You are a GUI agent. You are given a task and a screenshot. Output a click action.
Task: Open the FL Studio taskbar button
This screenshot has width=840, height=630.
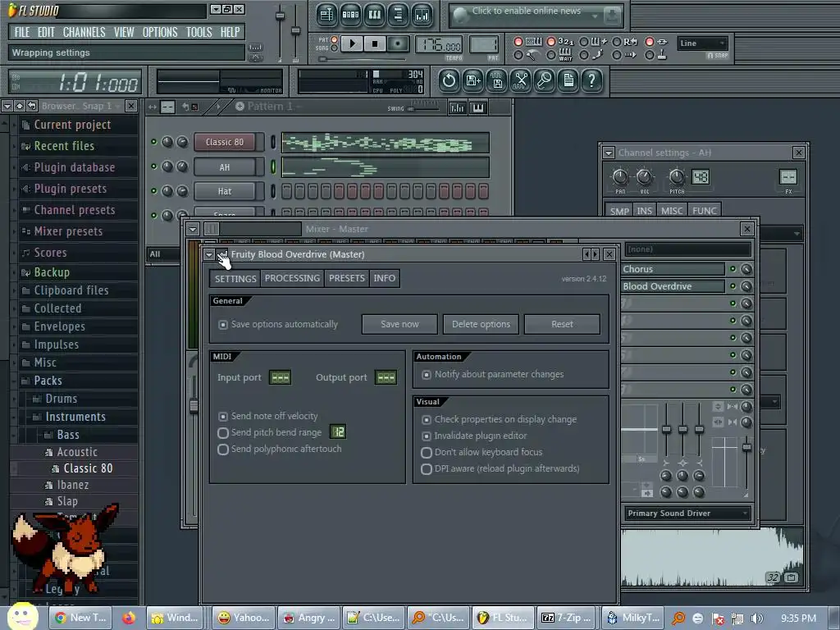[503, 618]
